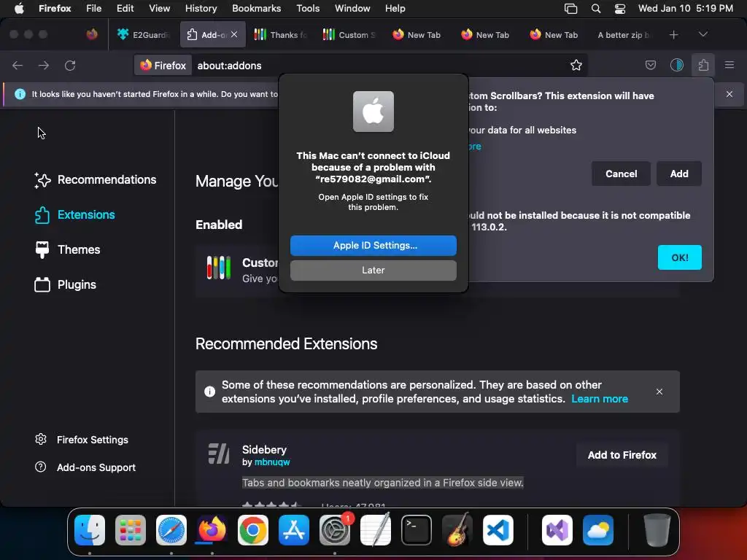Open Spotlight search in menu bar
The image size is (747, 560).
pyautogui.click(x=595, y=9)
